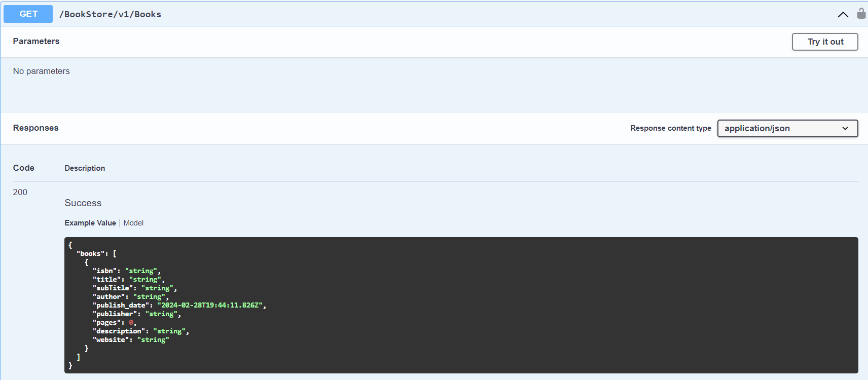The width and height of the screenshot is (868, 380).
Task: Click the "author" line in the example
Action: tap(131, 296)
